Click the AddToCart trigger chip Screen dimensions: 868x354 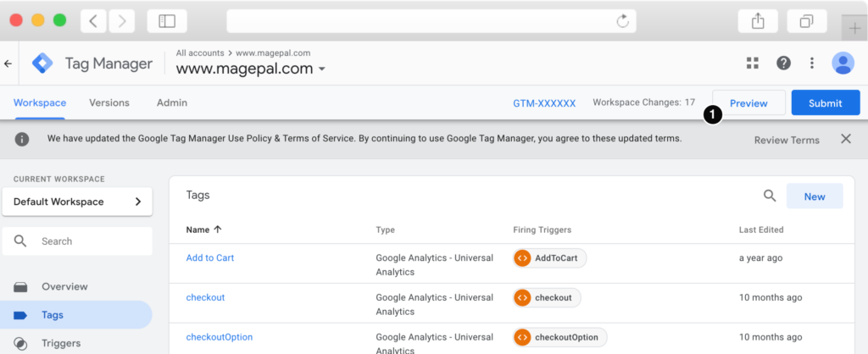pos(549,257)
